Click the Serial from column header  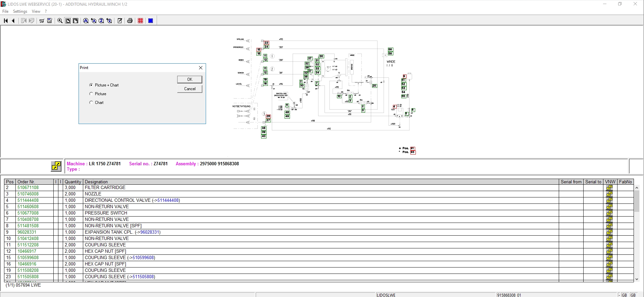(x=571, y=182)
